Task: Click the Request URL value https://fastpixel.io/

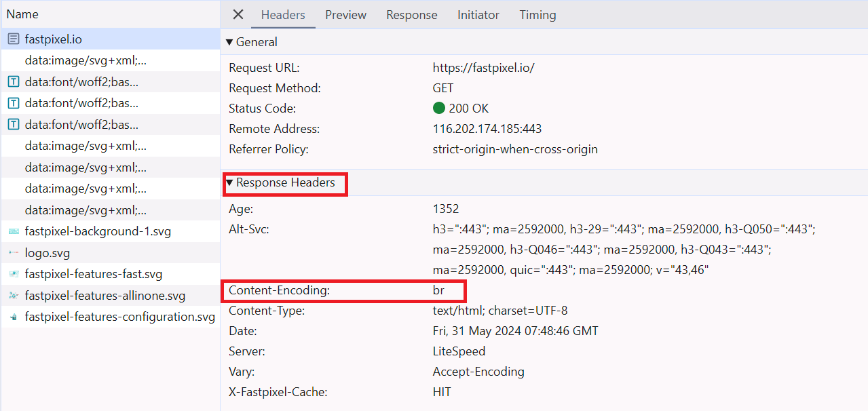Action: point(483,68)
